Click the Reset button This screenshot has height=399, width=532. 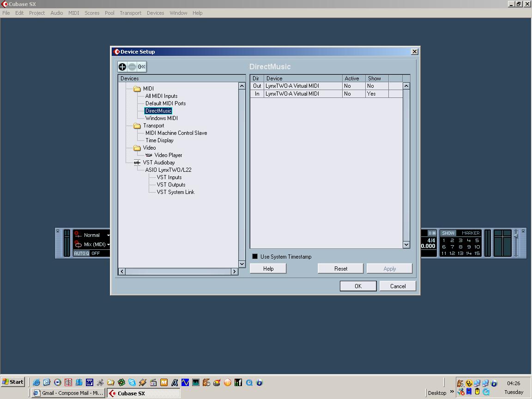tap(341, 268)
